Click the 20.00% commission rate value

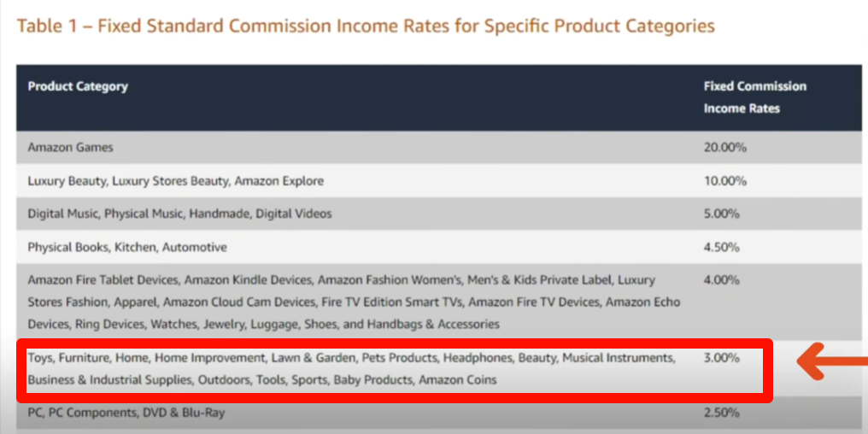tap(724, 147)
